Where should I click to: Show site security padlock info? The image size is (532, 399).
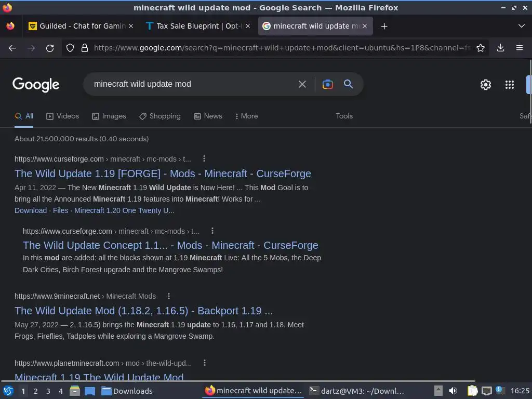tap(85, 48)
